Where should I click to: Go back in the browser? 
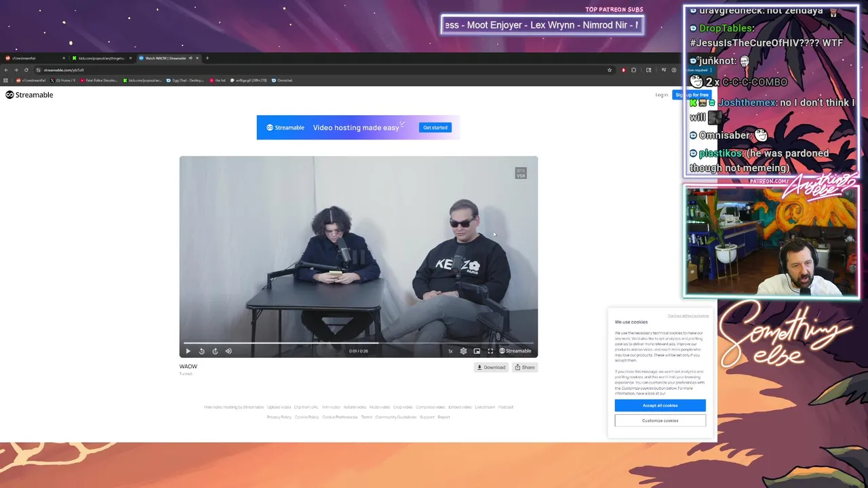tap(6, 70)
